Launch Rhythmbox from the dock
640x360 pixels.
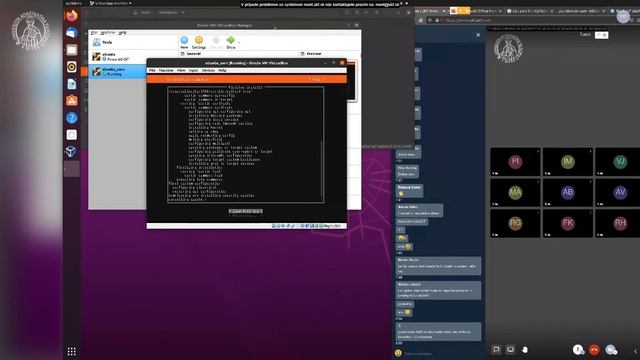[x=72, y=67]
